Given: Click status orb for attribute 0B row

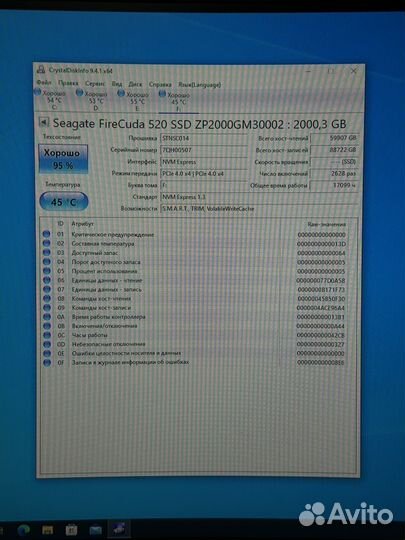Looking at the screenshot, I should (x=46, y=326).
